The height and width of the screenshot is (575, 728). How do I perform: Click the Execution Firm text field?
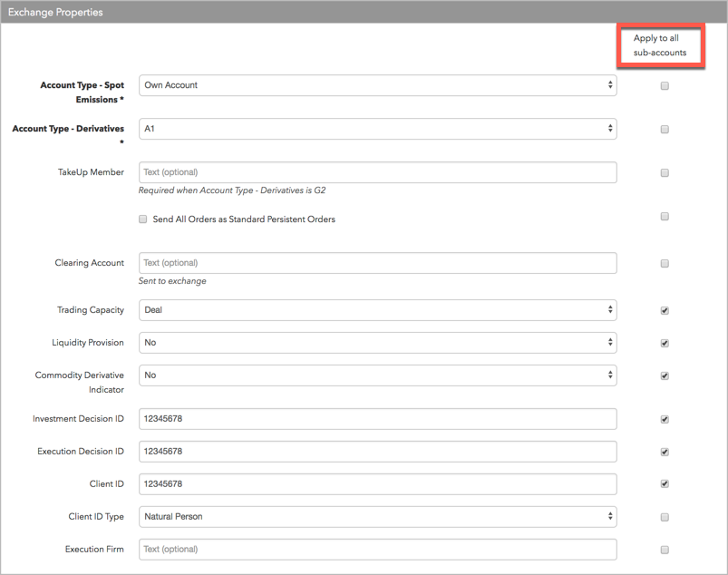point(377,550)
